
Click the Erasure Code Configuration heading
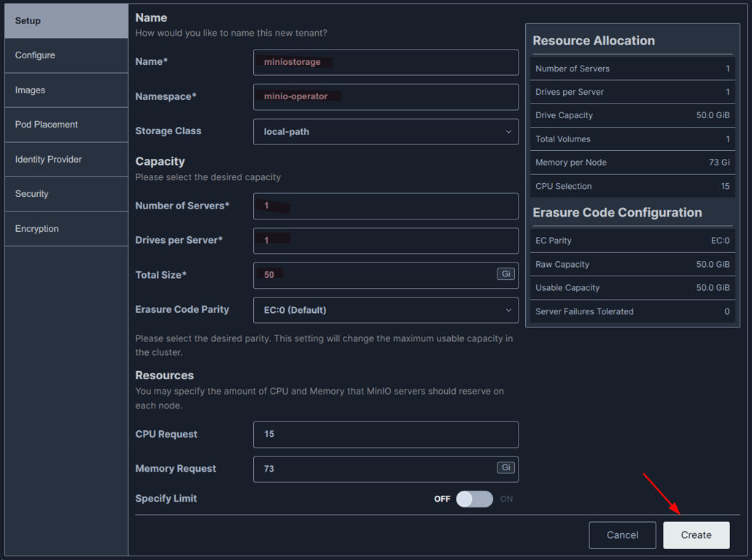tap(617, 212)
